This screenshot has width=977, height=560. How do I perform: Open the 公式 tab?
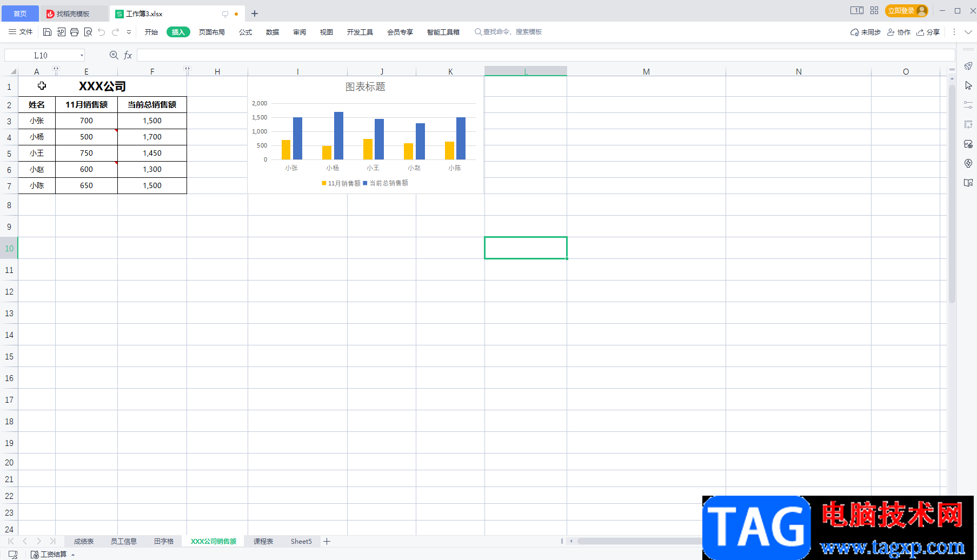point(245,32)
